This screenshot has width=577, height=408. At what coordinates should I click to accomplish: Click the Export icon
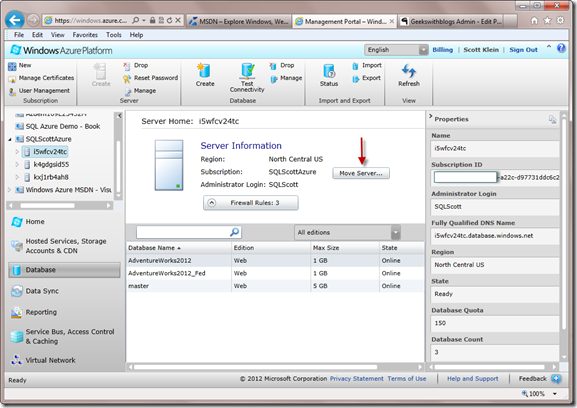coord(355,79)
